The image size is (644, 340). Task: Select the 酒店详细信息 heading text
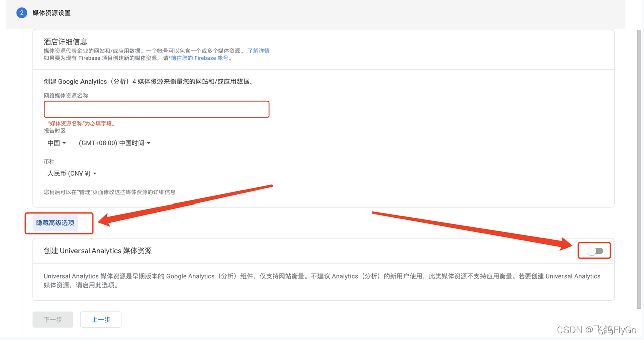coord(65,42)
